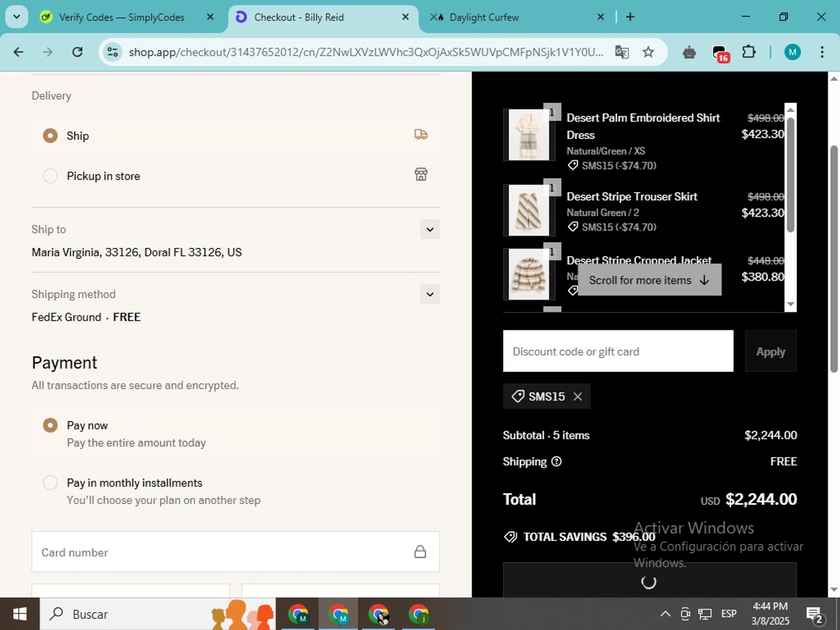Open Chrome three-dot menu
The width and height of the screenshot is (840, 630).
click(x=822, y=52)
